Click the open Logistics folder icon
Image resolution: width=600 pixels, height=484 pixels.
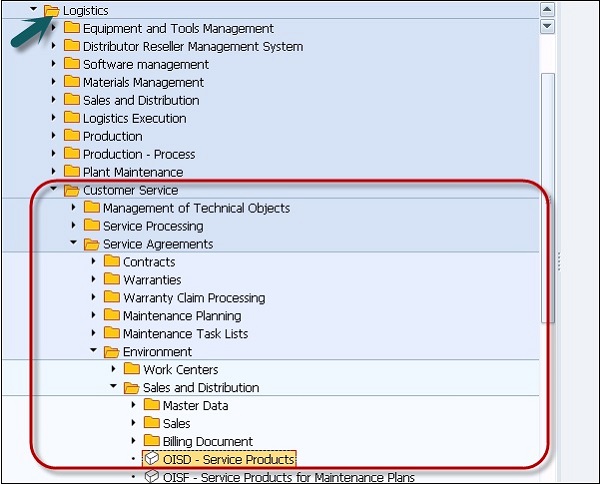pos(52,10)
